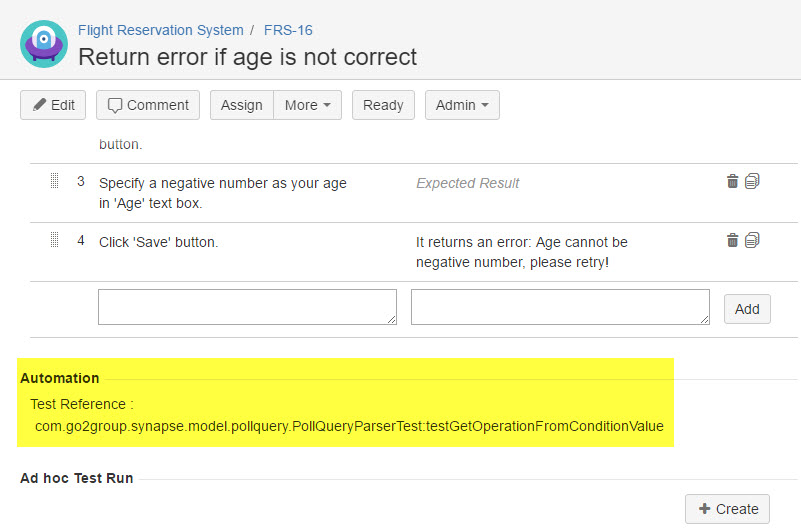This screenshot has width=801, height=532.
Task: Delete test step 4 with trash icon
Action: [x=732, y=240]
